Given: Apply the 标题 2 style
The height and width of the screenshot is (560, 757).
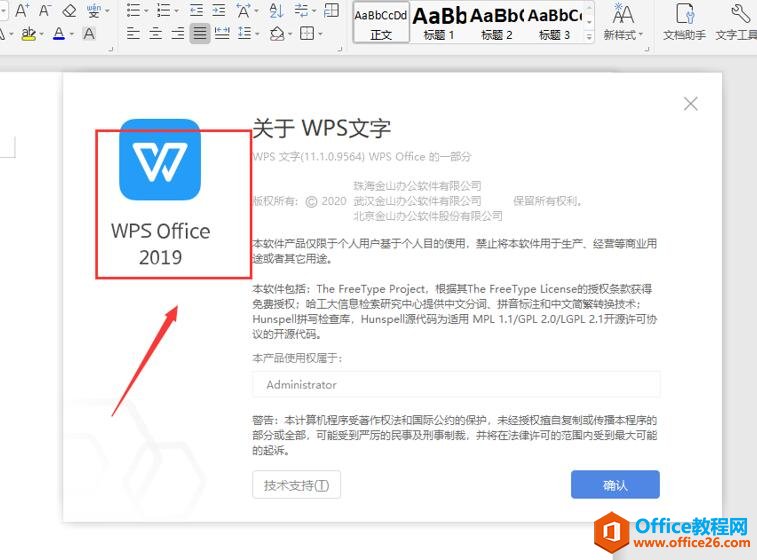Looking at the screenshot, I should click(x=496, y=22).
